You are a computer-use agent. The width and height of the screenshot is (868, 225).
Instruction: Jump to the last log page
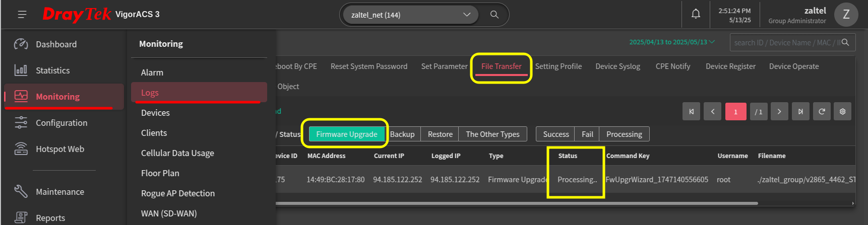(800, 112)
